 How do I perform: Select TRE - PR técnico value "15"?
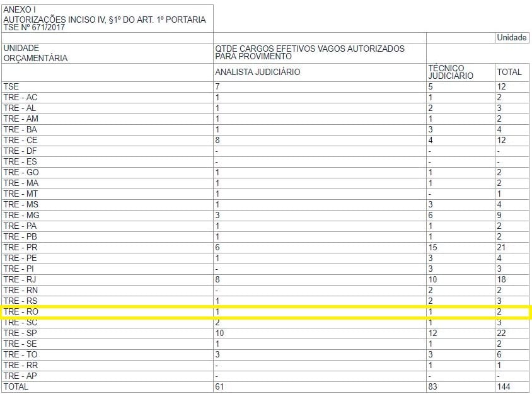coord(432,247)
